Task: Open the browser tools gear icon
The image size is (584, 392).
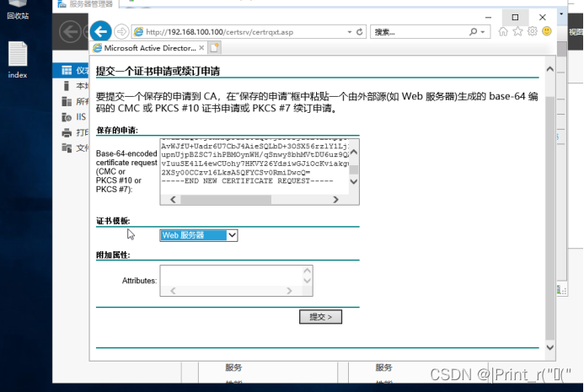Action: [x=533, y=31]
